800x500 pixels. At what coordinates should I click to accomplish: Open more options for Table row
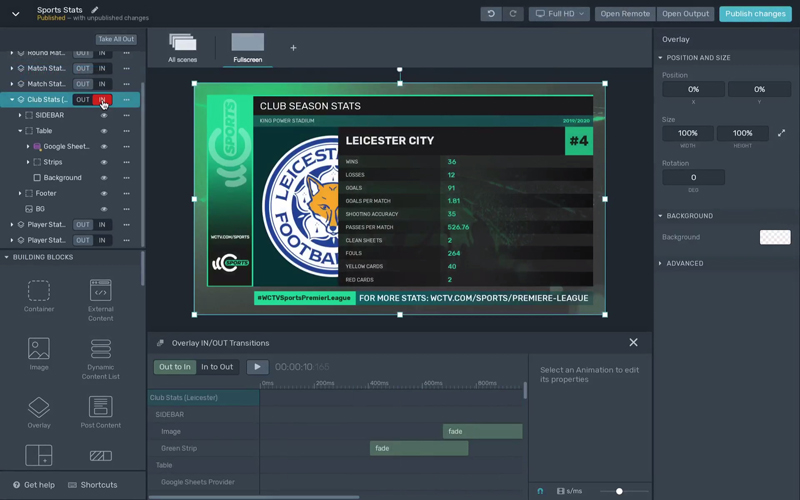tap(127, 131)
